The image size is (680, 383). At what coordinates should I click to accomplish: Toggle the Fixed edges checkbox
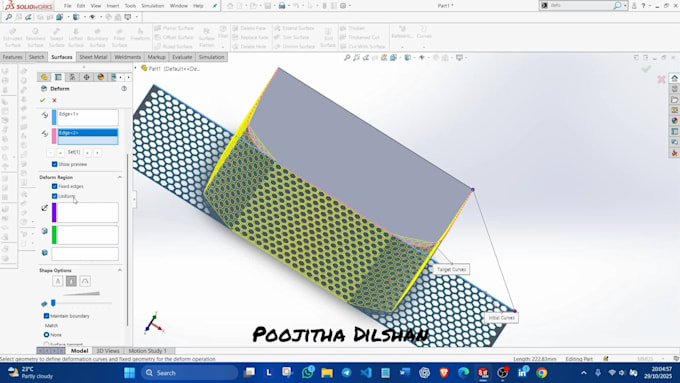point(55,186)
